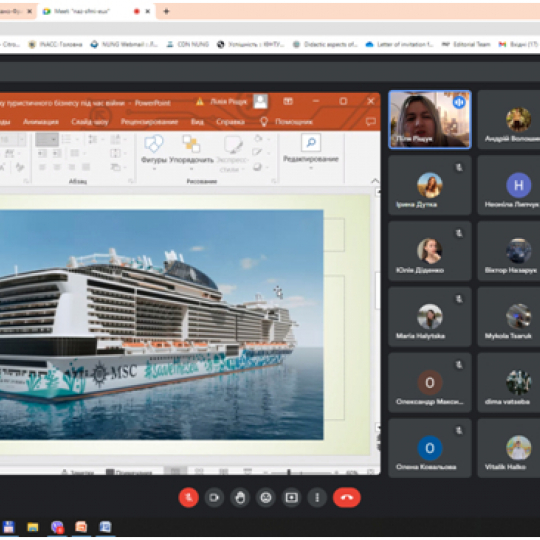Open the Didactic aspects bookmark
The image size is (540, 540).
click(x=325, y=44)
